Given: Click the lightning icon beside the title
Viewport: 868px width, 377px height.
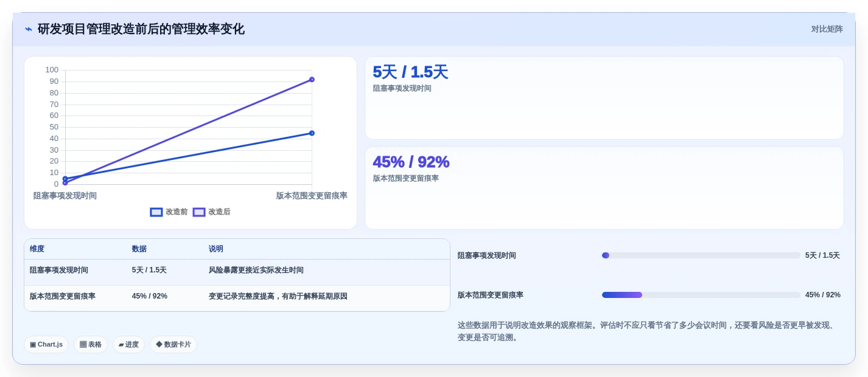Looking at the screenshot, I should [29, 29].
